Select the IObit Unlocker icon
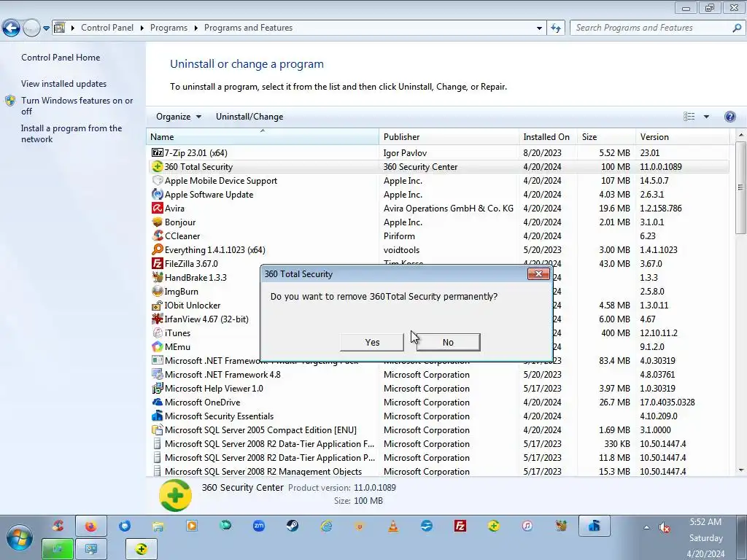The width and height of the screenshot is (747, 560). (x=158, y=306)
